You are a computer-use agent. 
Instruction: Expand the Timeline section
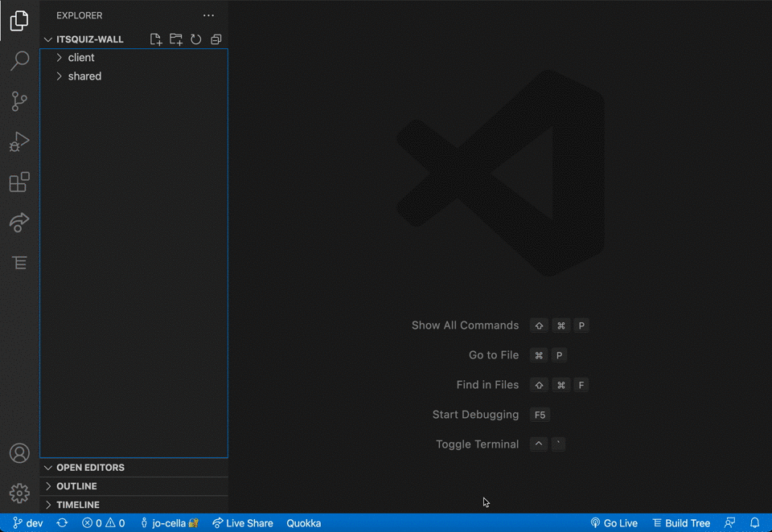[x=47, y=505]
